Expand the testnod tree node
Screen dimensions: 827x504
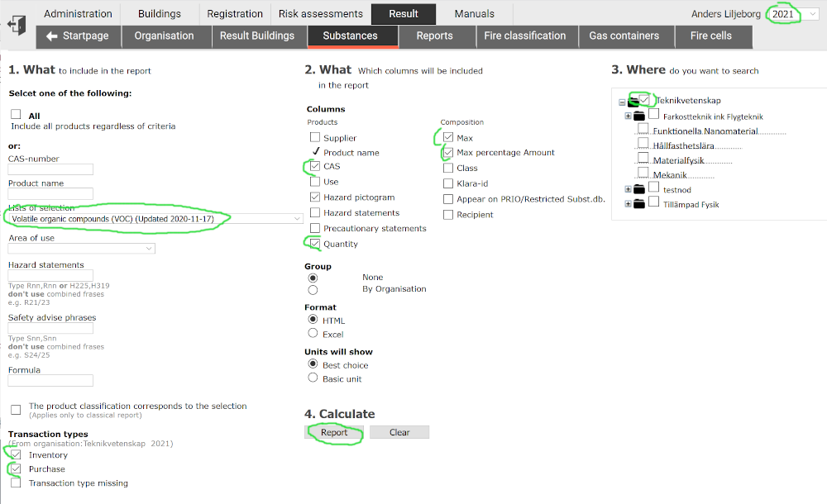coord(628,189)
